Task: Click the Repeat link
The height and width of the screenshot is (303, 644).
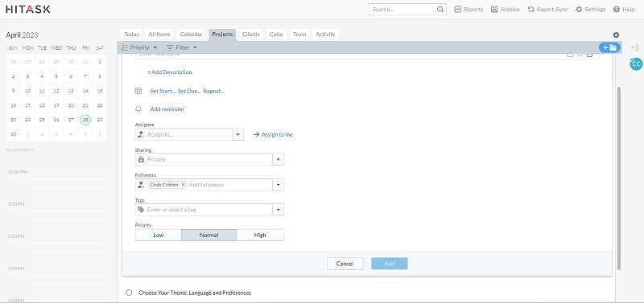Action: [x=214, y=91]
